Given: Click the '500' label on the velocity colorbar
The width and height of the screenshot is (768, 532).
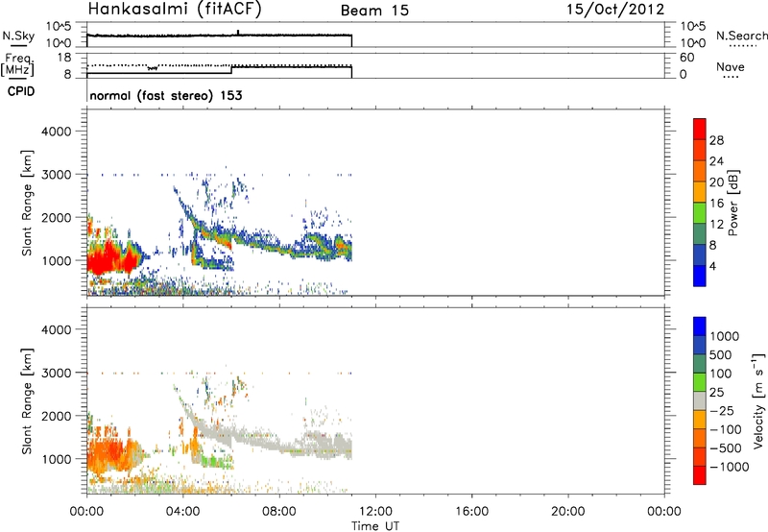Looking at the screenshot, I should 721,355.
